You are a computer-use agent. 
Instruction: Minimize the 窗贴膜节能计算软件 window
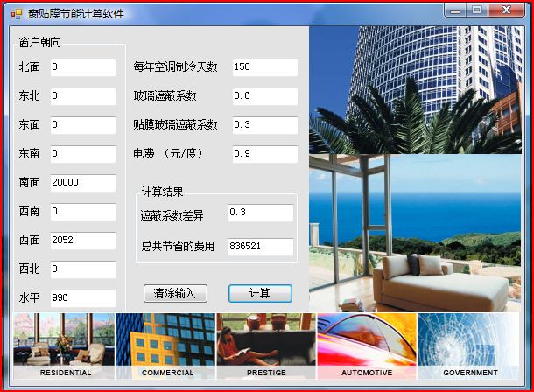455,10
